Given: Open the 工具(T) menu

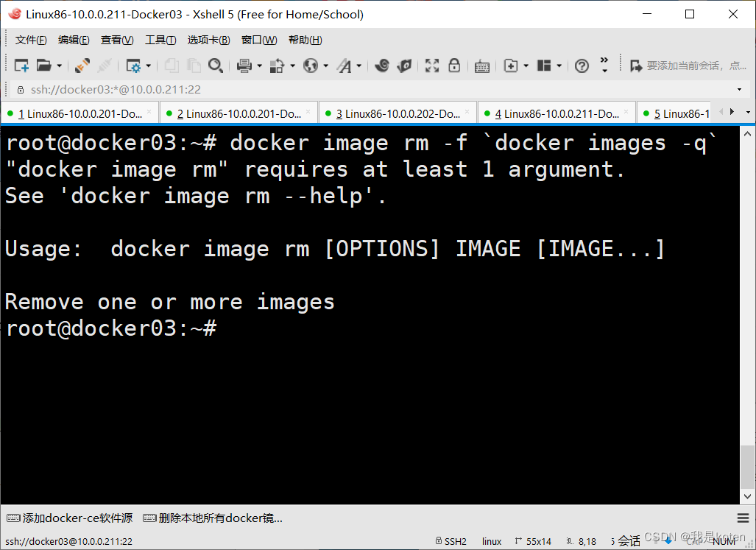Looking at the screenshot, I should pyautogui.click(x=160, y=40).
